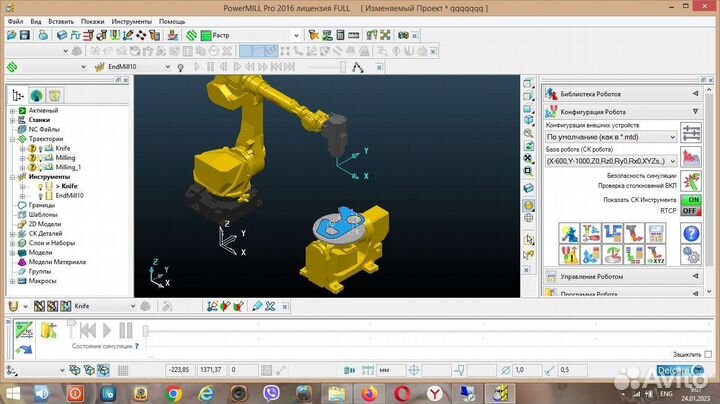The image size is (720, 404).
Task: Open project folder icon in main toolbar
Action: 11,35
